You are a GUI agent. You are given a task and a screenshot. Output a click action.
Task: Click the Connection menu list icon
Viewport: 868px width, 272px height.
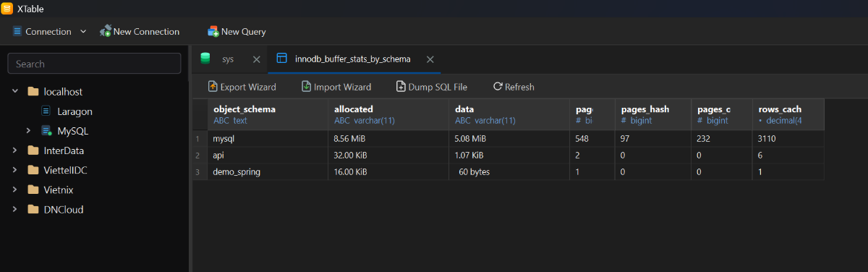coord(17,32)
